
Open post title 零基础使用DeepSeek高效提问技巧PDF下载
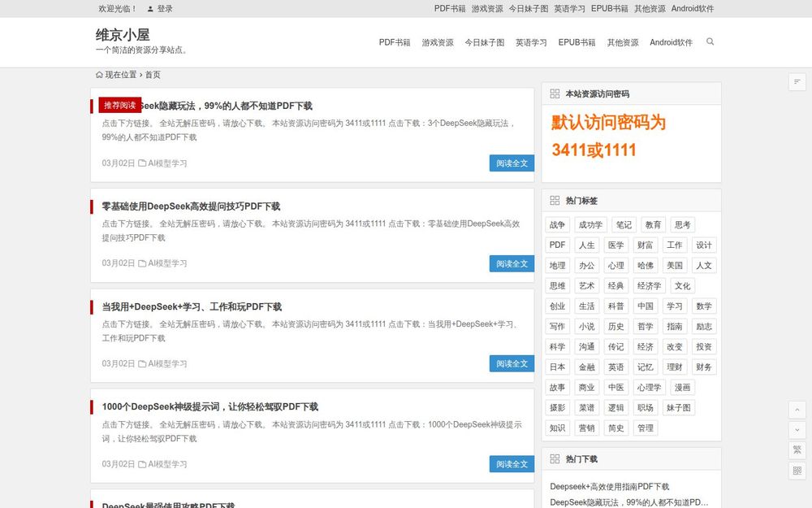pyautogui.click(x=191, y=206)
